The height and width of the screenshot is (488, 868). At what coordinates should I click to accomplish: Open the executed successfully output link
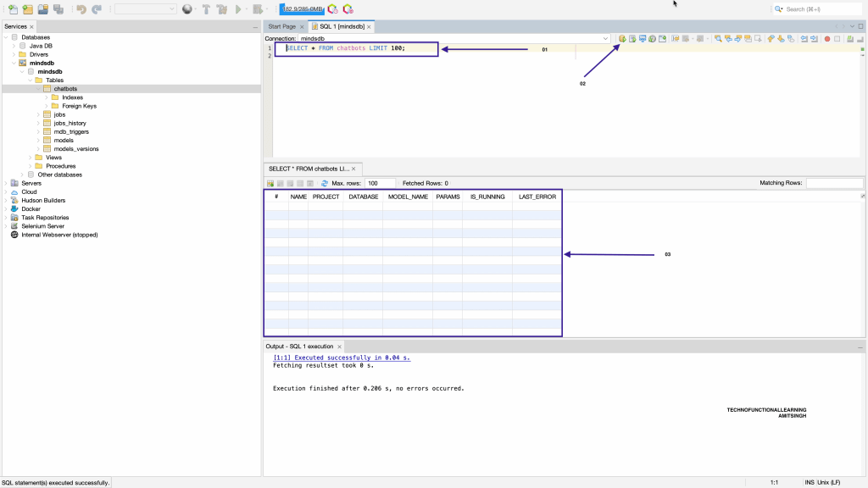342,358
